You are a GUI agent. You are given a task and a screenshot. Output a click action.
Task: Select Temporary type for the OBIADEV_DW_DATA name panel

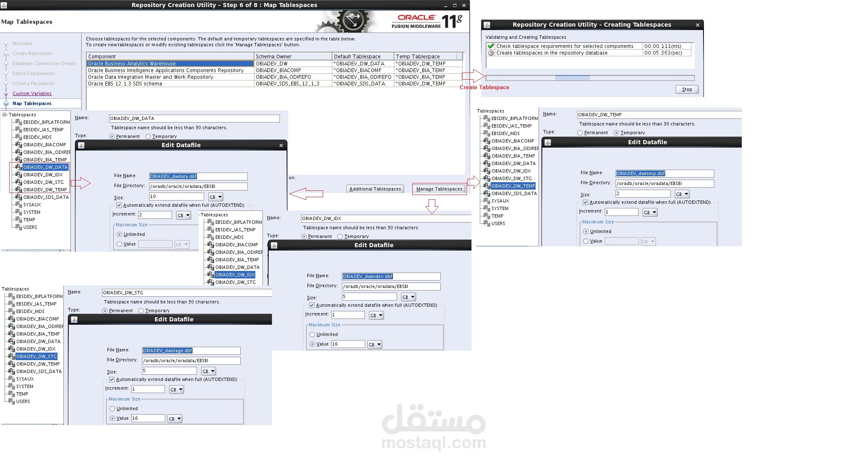pyautogui.click(x=148, y=137)
